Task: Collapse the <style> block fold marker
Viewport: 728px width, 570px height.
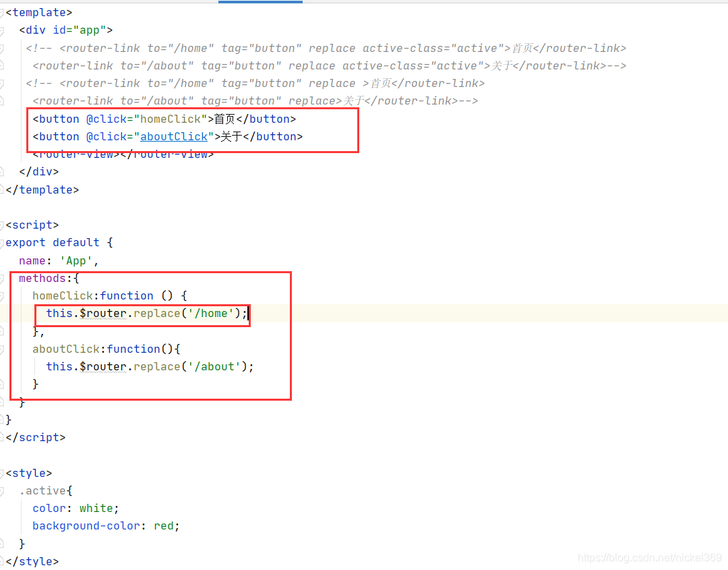Action: coord(2,474)
